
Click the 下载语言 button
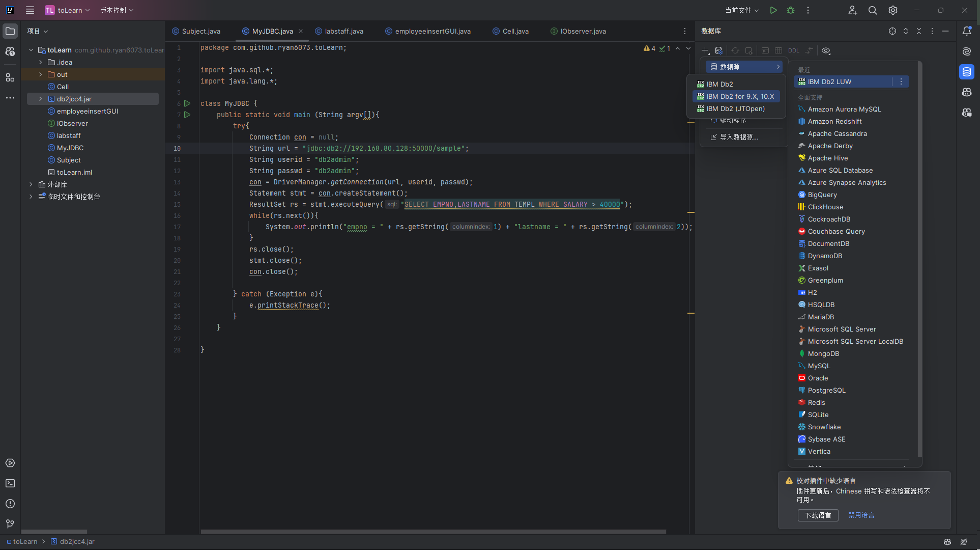click(x=818, y=515)
